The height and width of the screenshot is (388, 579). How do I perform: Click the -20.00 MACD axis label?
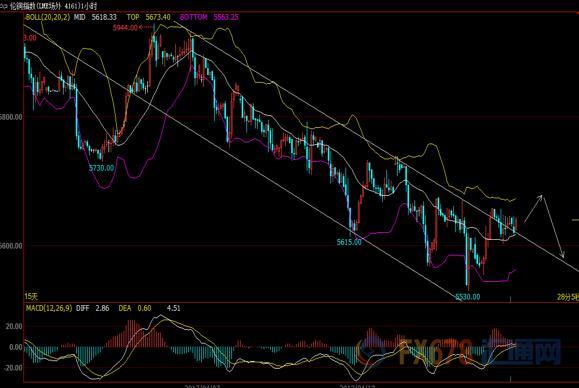click(13, 368)
